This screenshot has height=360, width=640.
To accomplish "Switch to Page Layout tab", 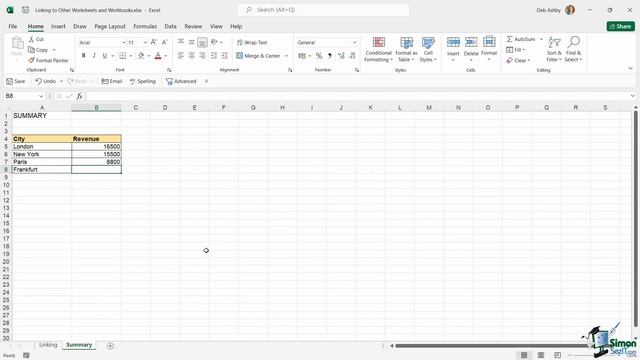I will pos(110,26).
